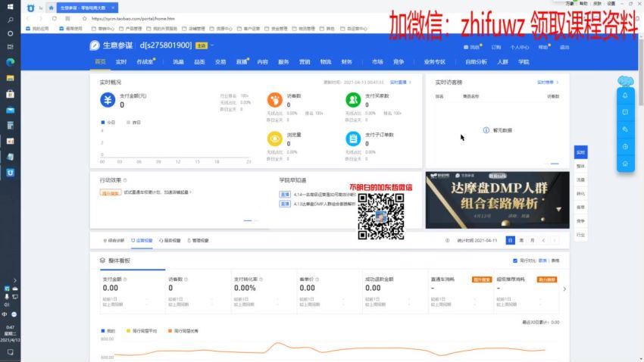Switch to 综合诊断 tab

pos(114,241)
